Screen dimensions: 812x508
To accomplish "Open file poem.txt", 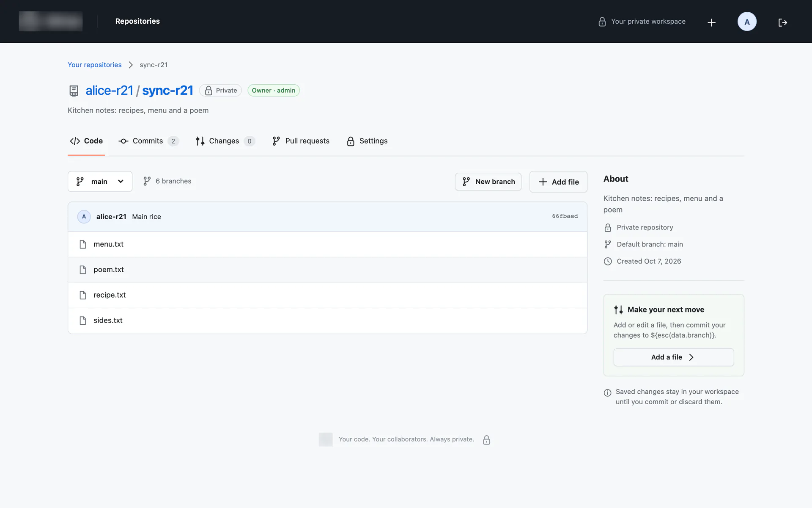I will pyautogui.click(x=109, y=270).
